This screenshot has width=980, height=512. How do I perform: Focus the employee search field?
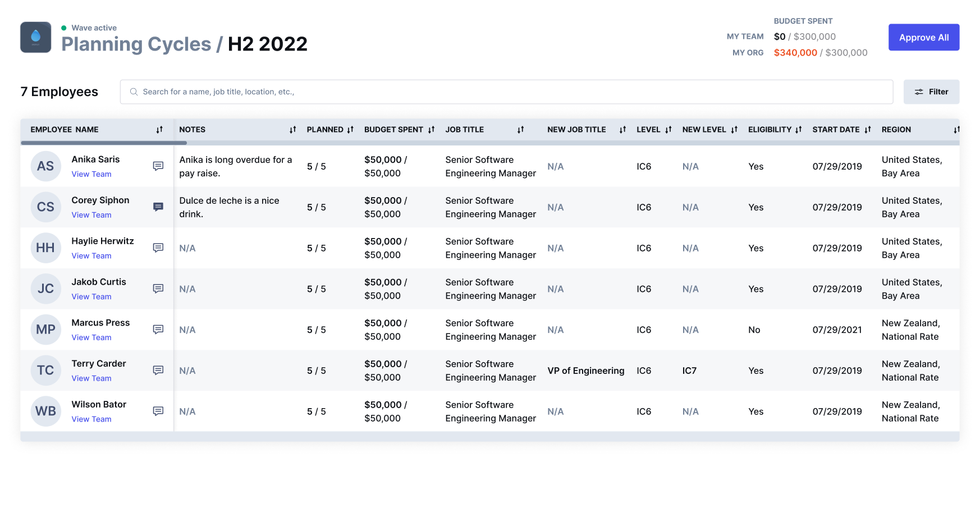tap(506, 92)
